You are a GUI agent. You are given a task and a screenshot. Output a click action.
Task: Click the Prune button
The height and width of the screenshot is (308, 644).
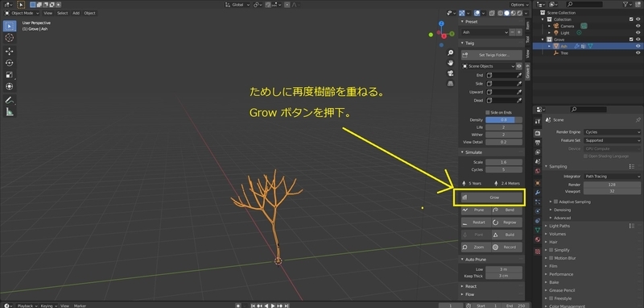pyautogui.click(x=476, y=210)
